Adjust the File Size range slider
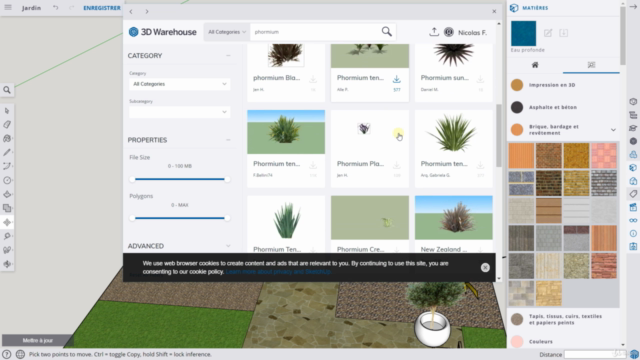Screen dimensions: 640x360 tap(180, 179)
